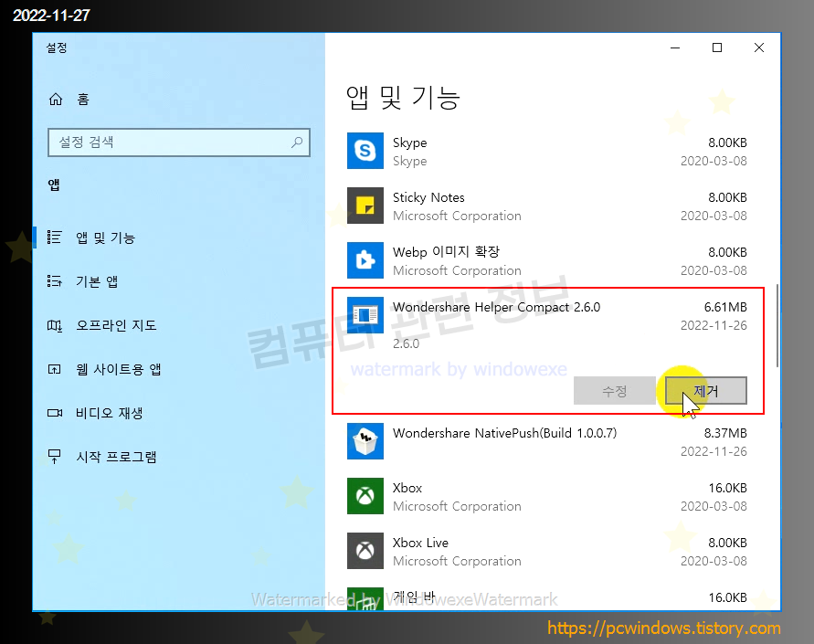Select Wondershare NativePush(Build 1.0.0.7) entry name
The image size is (814, 644).
[504, 433]
